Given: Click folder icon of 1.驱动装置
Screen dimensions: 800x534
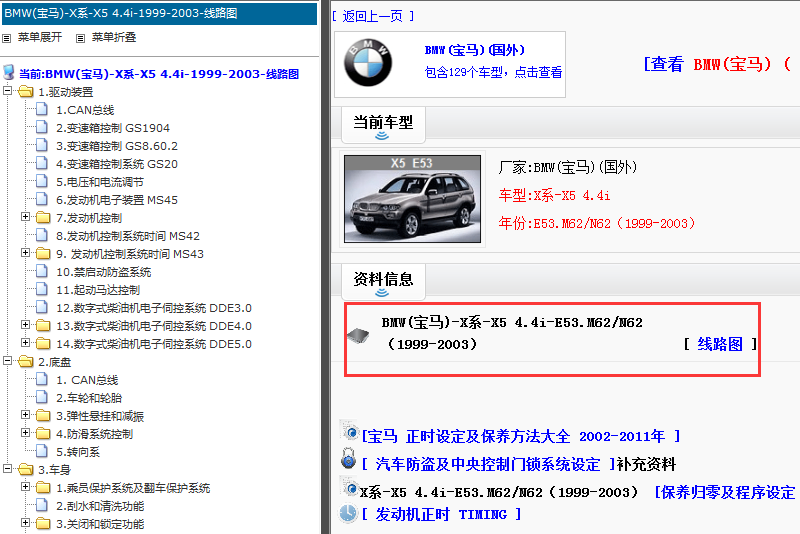Looking at the screenshot, I should 25,92.
